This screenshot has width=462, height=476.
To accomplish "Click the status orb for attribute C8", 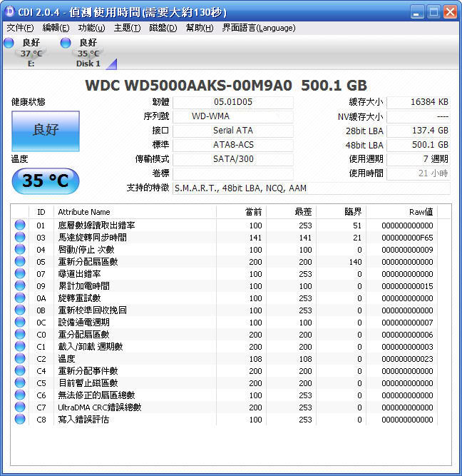I will pos(20,419).
